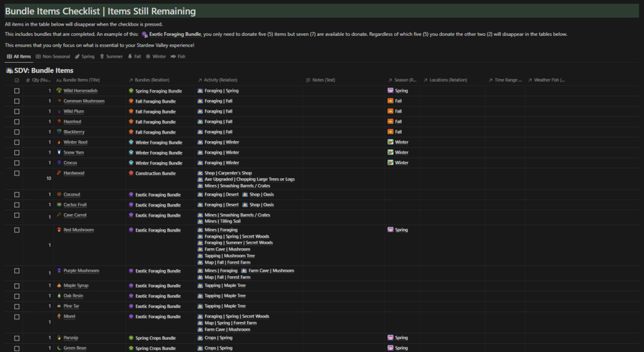Click the Coconut item icon
Image resolution: width=644 pixels, height=352 pixels.
[59, 194]
